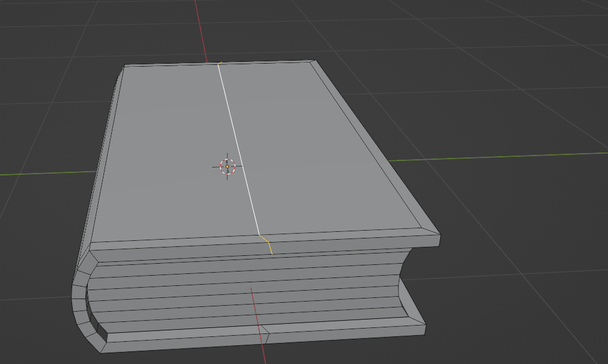Screen dimensions: 608x364
Task: Click the yellow edge segment on the front bevel
Action: point(268,244)
